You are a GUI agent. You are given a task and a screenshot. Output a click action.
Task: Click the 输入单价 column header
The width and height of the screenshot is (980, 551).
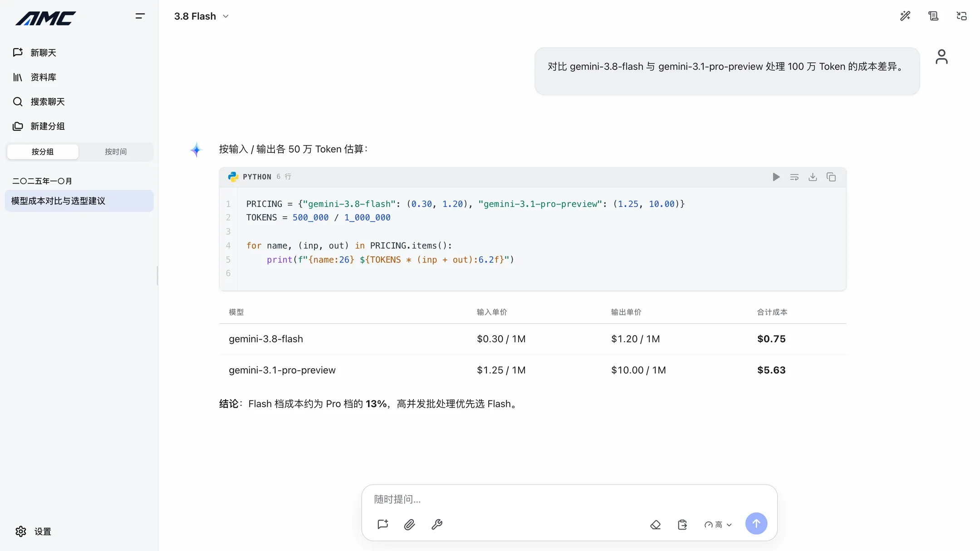[492, 312]
